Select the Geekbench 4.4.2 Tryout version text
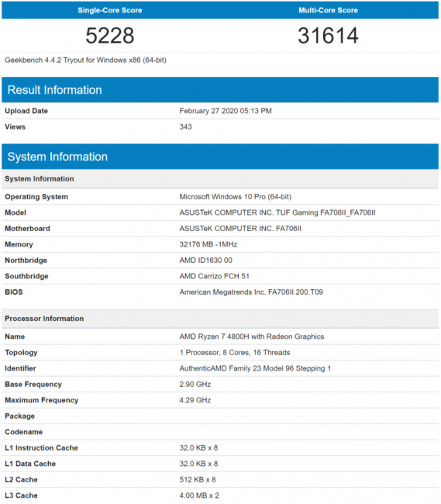The height and width of the screenshot is (504, 441). [x=85, y=60]
